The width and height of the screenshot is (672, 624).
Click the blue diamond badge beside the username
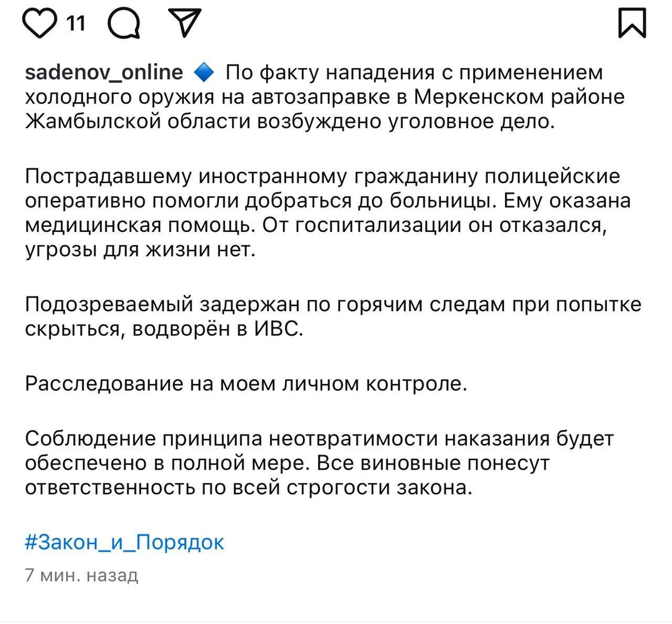[204, 72]
